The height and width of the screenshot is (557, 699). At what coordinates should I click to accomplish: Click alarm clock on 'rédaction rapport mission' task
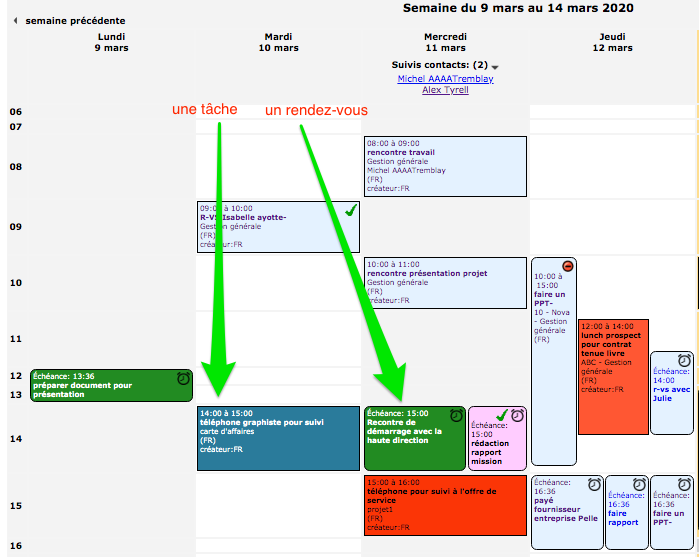(517, 415)
